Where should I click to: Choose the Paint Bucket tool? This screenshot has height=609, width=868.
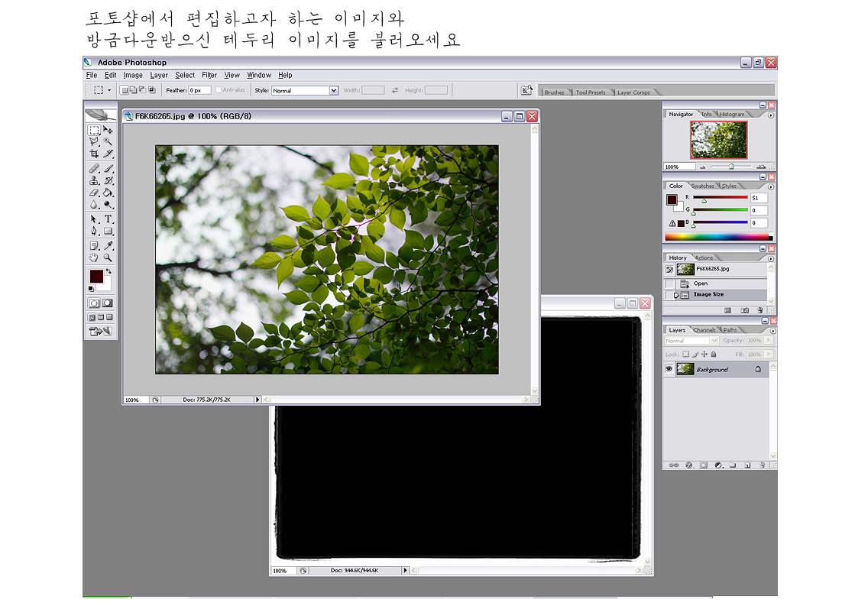click(x=108, y=193)
